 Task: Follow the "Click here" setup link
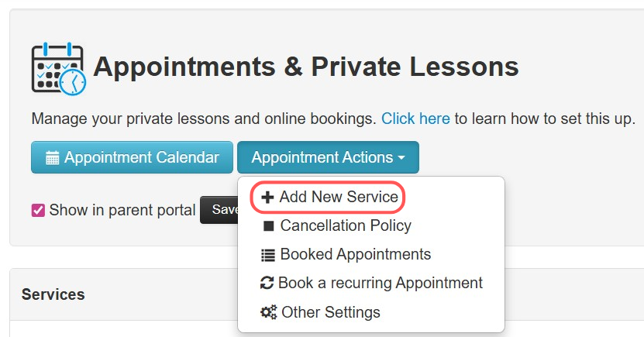[x=415, y=119]
